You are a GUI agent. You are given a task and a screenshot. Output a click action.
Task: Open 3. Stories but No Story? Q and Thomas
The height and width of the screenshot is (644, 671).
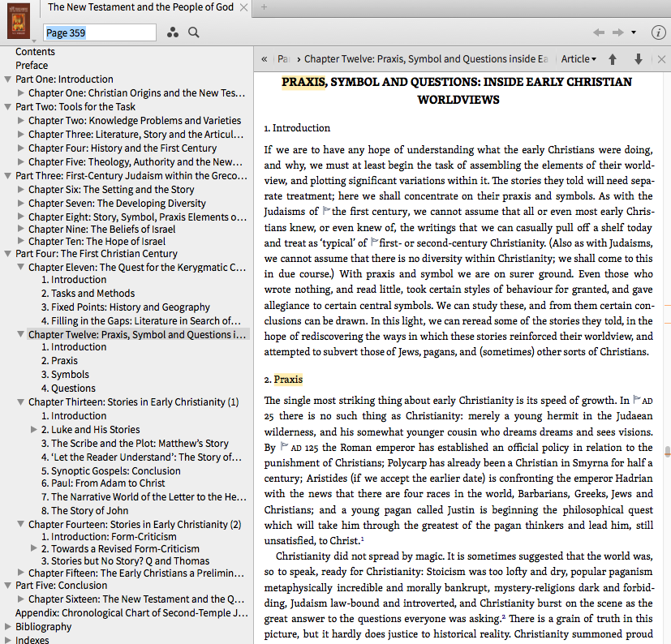126,561
